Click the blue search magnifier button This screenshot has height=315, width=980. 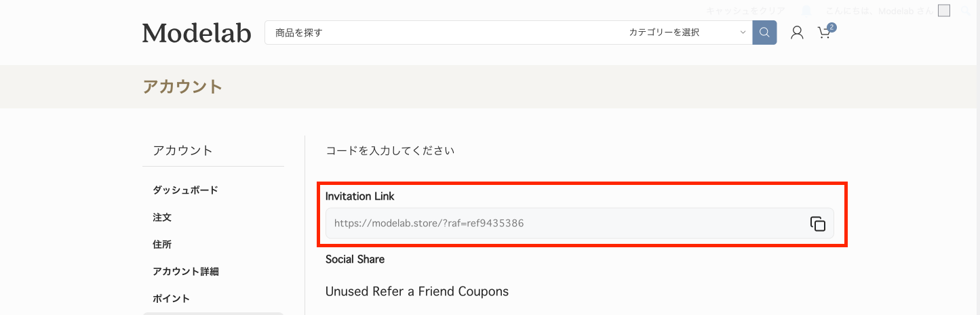(764, 33)
